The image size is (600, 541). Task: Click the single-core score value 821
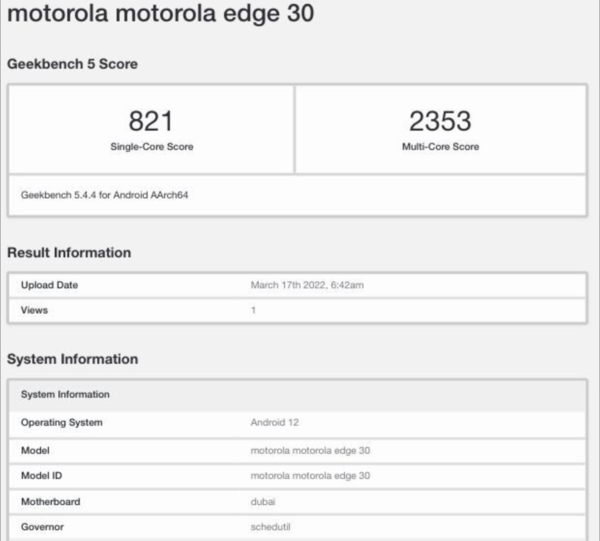coord(151,121)
